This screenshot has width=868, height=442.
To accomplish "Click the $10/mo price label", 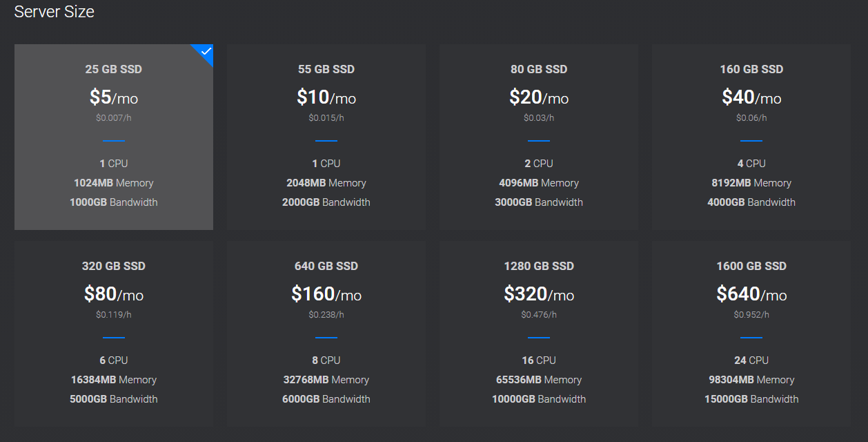I will (x=326, y=97).
